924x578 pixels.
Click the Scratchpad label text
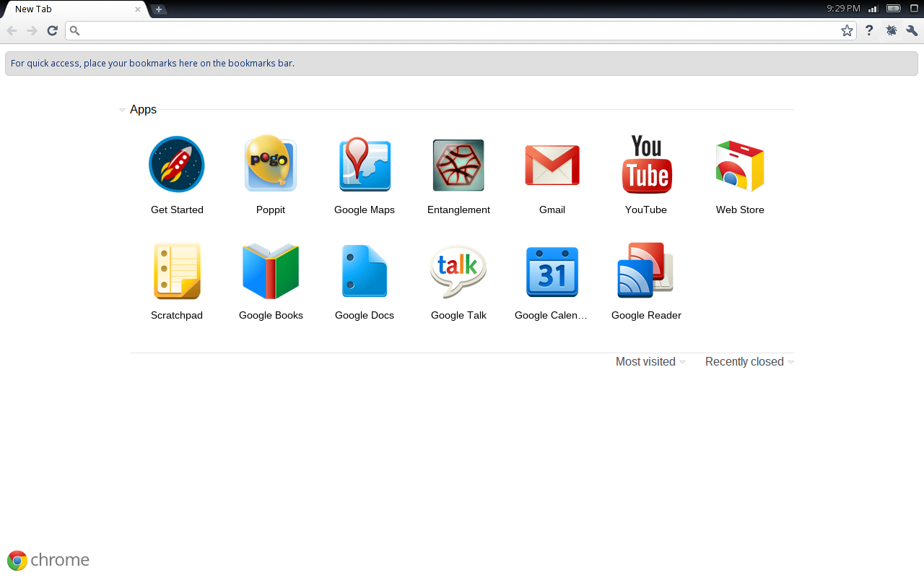[177, 315]
